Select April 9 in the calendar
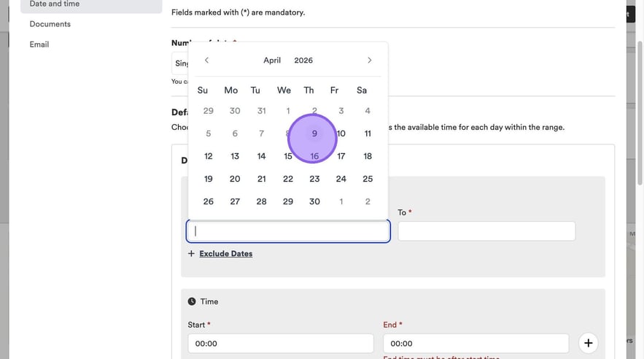This screenshot has height=359, width=644. point(314,134)
